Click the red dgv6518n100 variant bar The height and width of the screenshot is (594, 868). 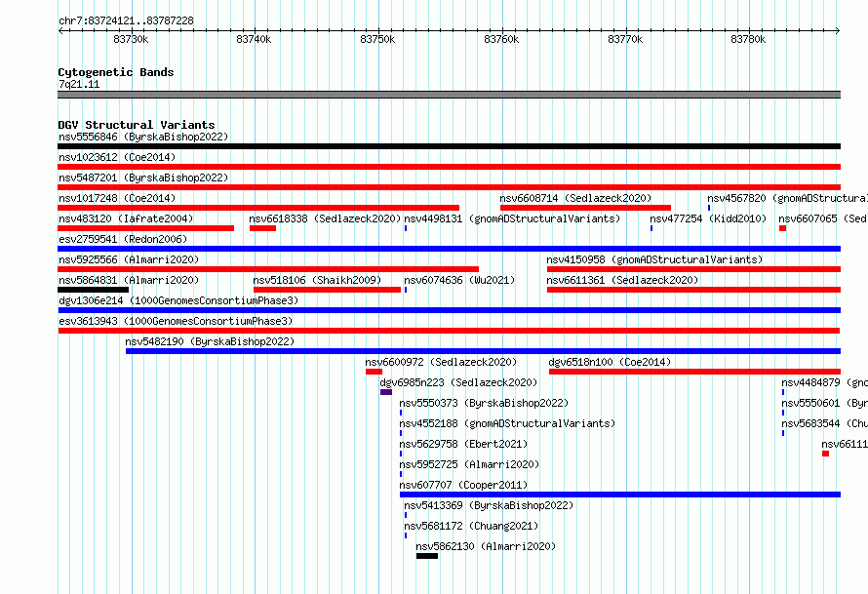pos(694,372)
